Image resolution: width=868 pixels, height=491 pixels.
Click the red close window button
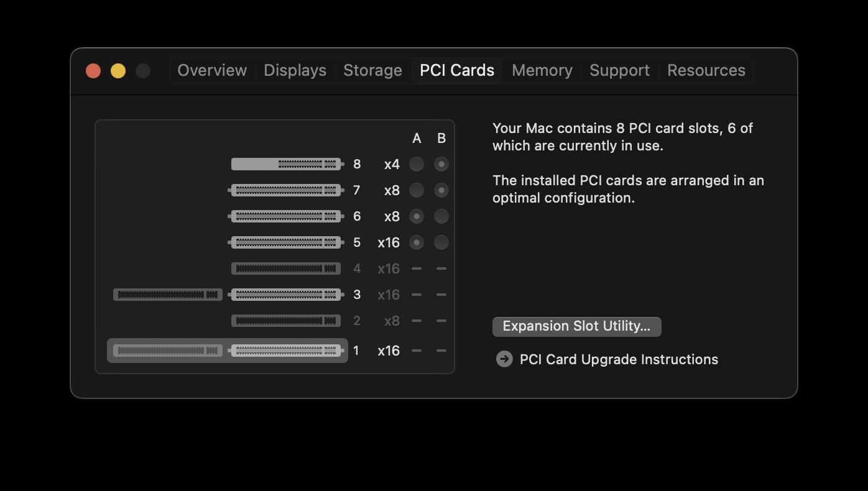click(93, 71)
